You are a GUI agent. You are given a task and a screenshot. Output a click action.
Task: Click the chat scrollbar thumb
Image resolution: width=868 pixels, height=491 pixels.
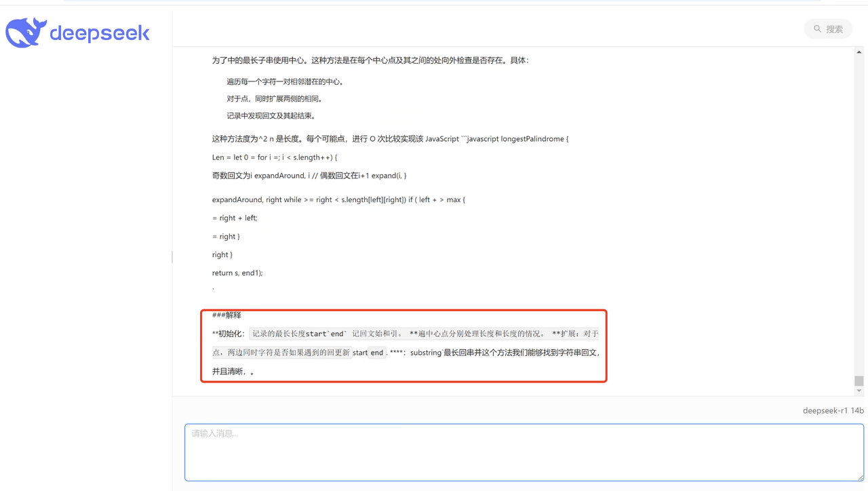(x=859, y=380)
